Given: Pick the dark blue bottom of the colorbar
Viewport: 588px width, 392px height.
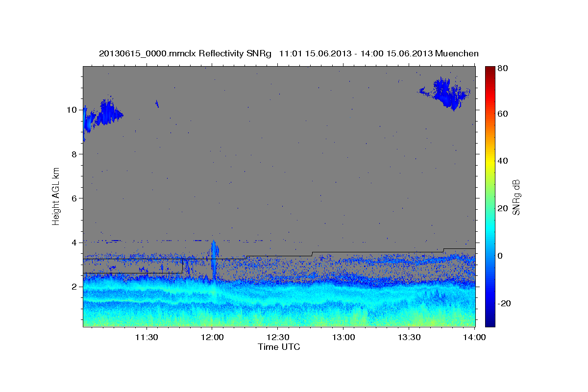Looking at the screenshot, I should [x=490, y=321].
